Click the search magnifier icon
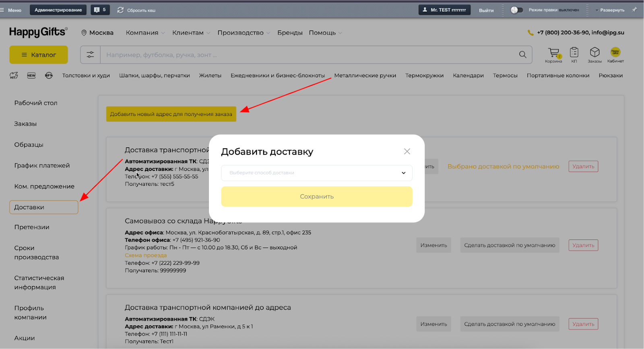The image size is (644, 349). [x=522, y=55]
